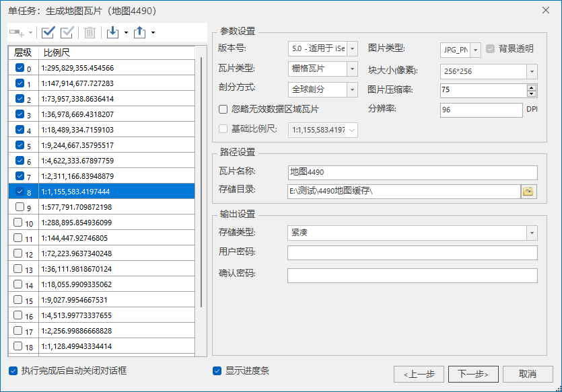The image size is (562, 392).
Task: Click the import scales icon
Action: [x=112, y=32]
